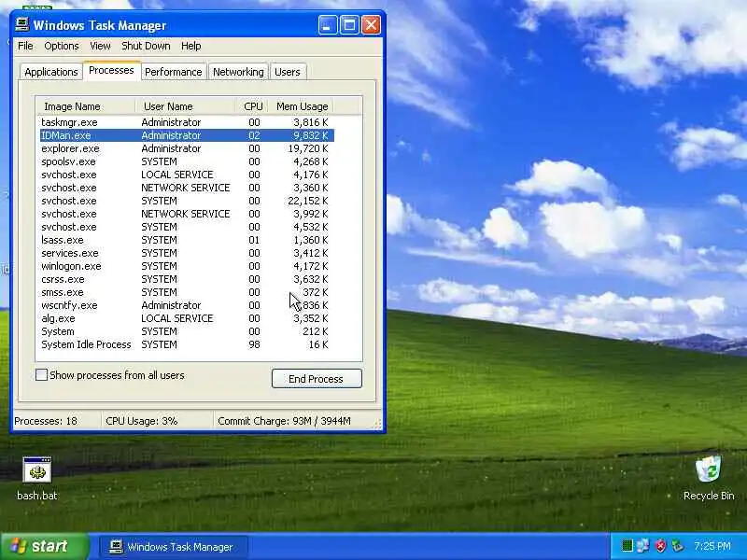Click the Task Manager title bar icon

(21, 25)
